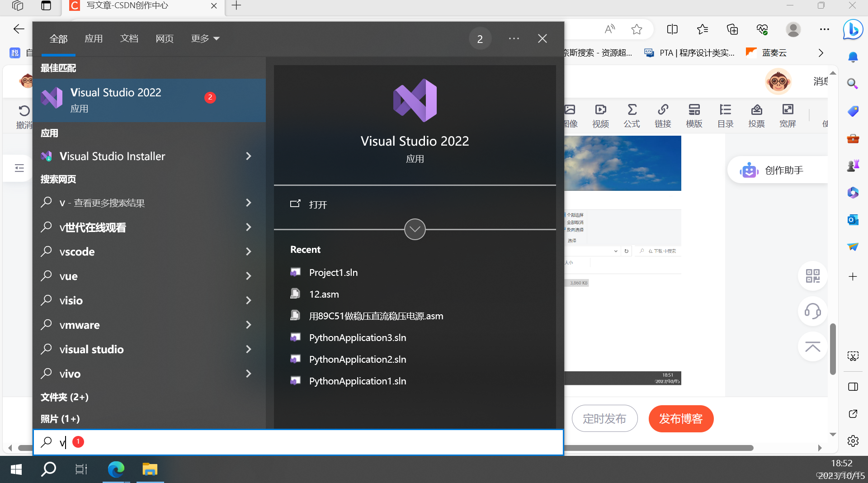
Task: Insert 目录 table of contents icon
Action: pos(725,116)
